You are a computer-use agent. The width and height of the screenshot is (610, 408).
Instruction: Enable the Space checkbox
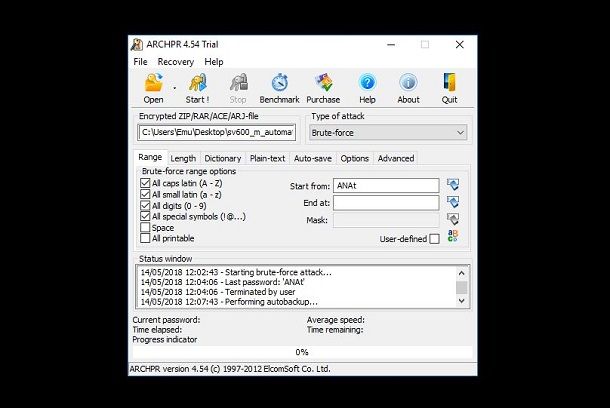145,227
